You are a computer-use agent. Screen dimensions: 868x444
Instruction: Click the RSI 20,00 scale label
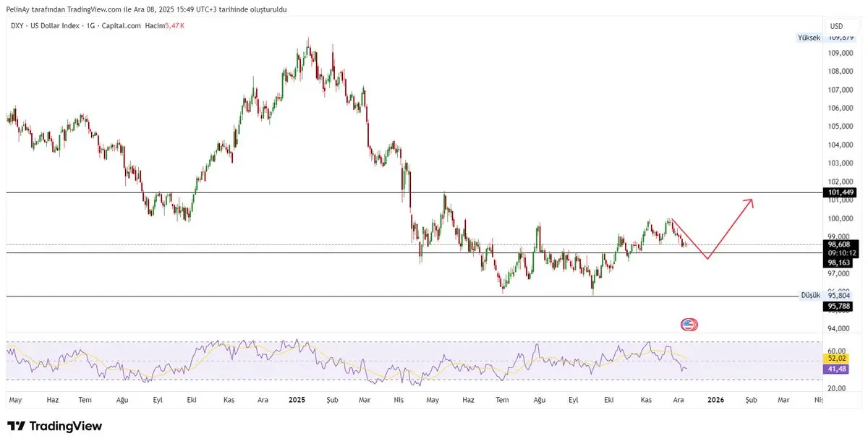(x=838, y=388)
